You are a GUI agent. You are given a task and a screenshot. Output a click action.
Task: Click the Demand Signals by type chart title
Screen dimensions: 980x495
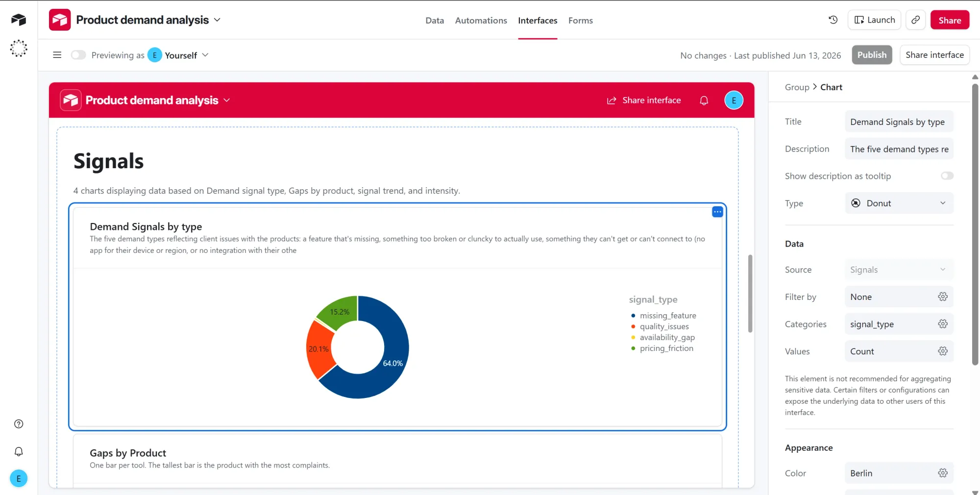[x=146, y=226]
